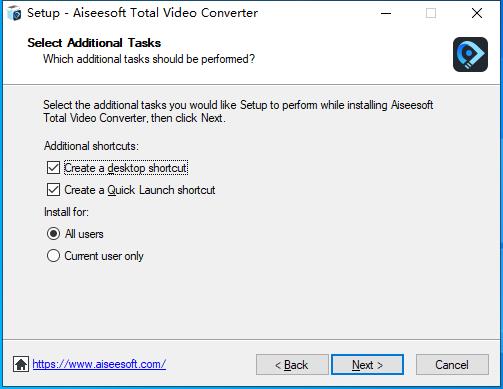This screenshot has width=503, height=389.
Task: Click the 'Select Additional Tasks' heading
Action: [x=94, y=43]
